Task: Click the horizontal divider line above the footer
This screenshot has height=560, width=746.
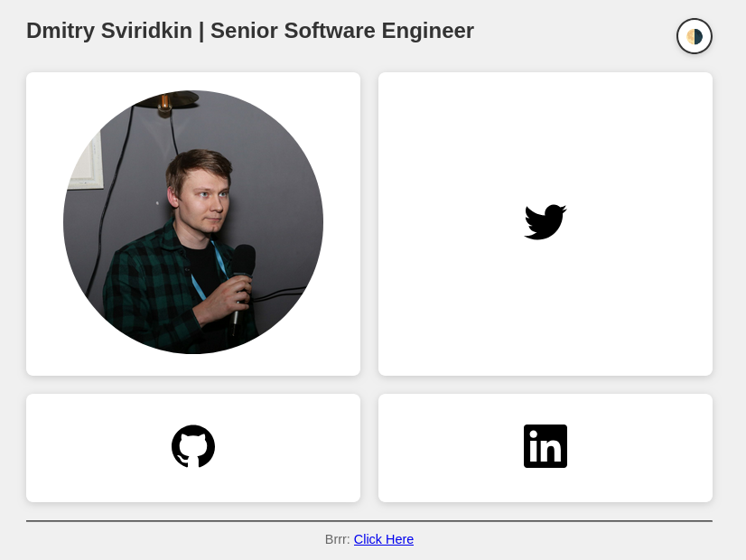Action: pos(368,521)
